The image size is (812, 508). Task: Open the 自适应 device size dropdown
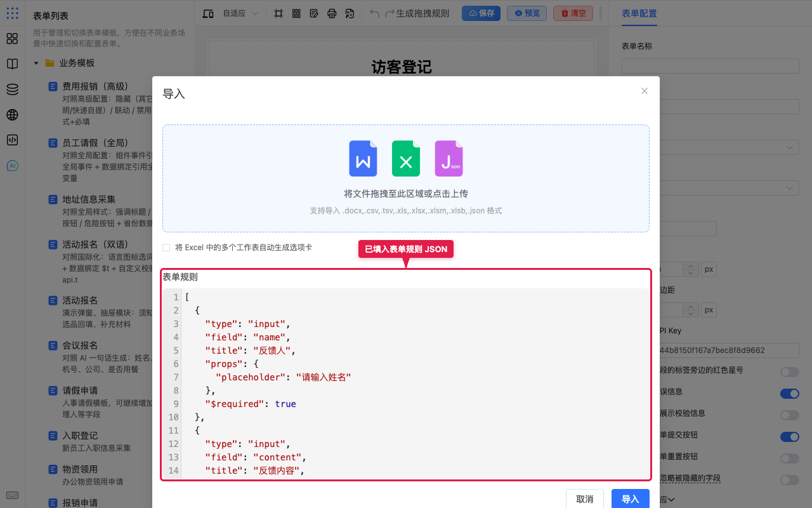(240, 13)
